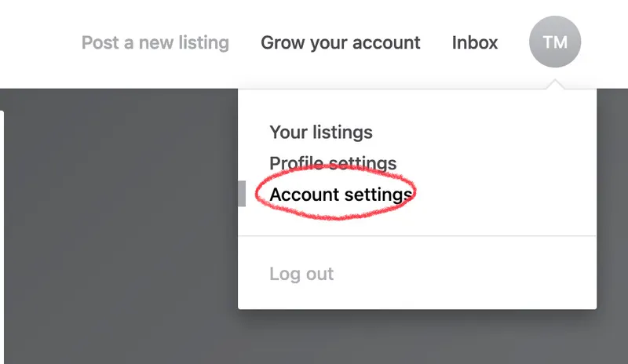Click the Post a new listing link

[x=155, y=42]
